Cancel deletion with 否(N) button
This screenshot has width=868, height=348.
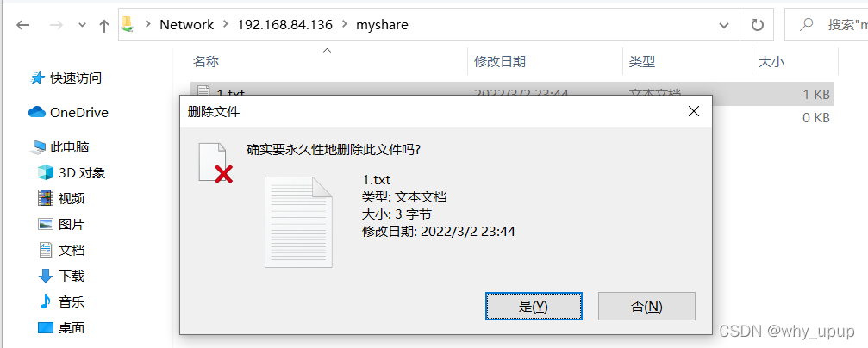point(646,306)
